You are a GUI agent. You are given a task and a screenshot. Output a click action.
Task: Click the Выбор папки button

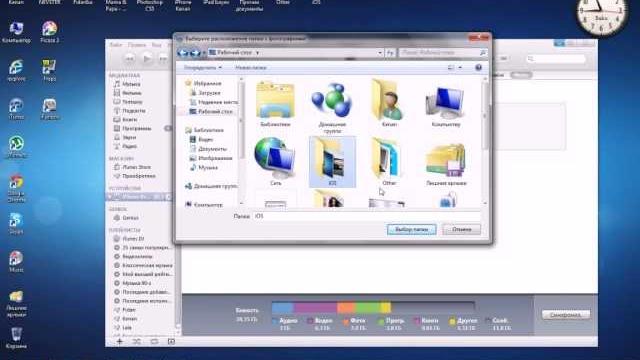click(411, 229)
